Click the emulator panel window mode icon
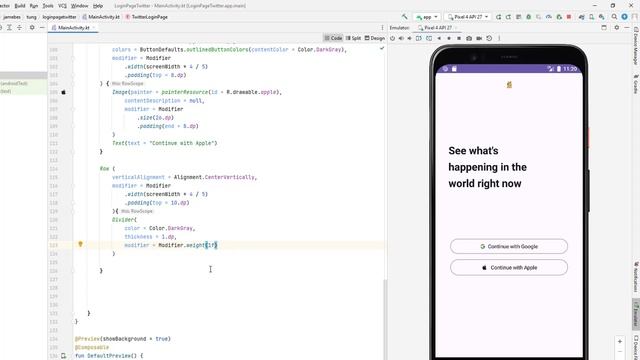 coord(604,27)
